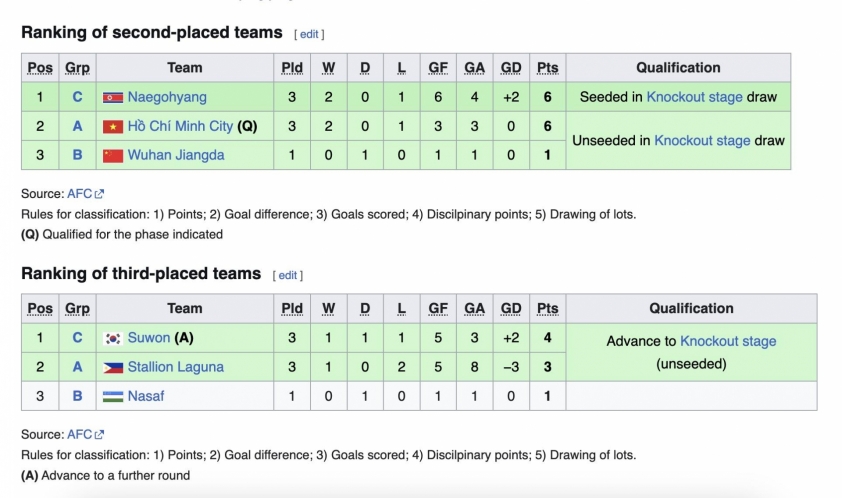Open the Suwon team link
842x498 pixels.
pyautogui.click(x=149, y=338)
